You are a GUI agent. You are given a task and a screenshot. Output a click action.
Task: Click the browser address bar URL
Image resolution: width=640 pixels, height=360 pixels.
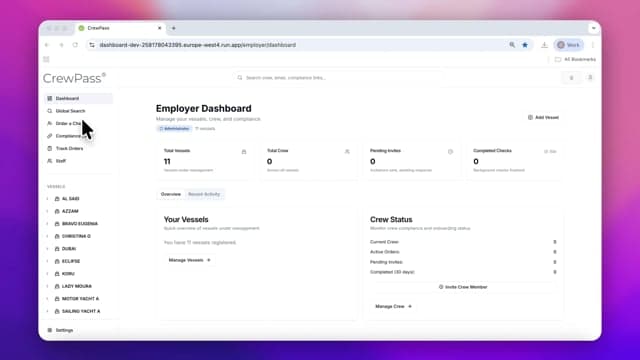[x=198, y=45]
